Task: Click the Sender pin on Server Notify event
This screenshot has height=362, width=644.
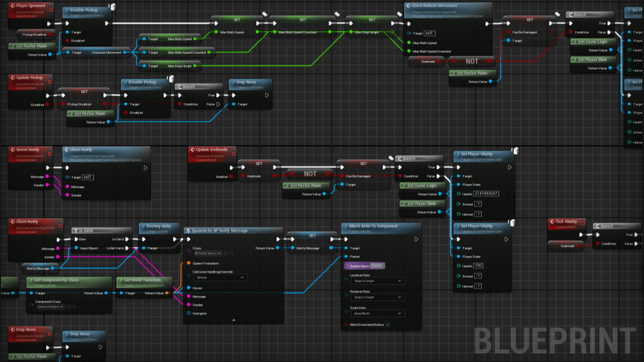Action: pos(47,185)
